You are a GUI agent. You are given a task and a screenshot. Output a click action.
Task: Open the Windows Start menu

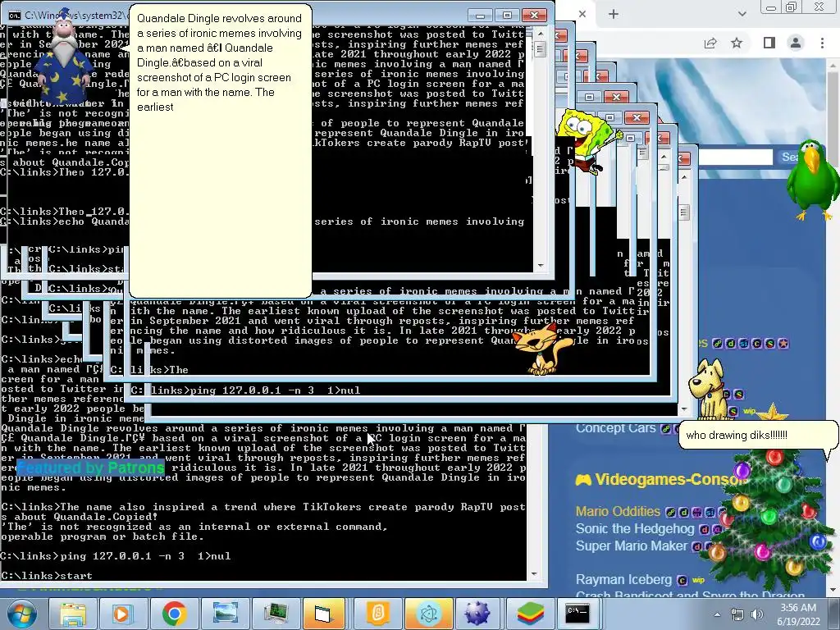click(21, 614)
